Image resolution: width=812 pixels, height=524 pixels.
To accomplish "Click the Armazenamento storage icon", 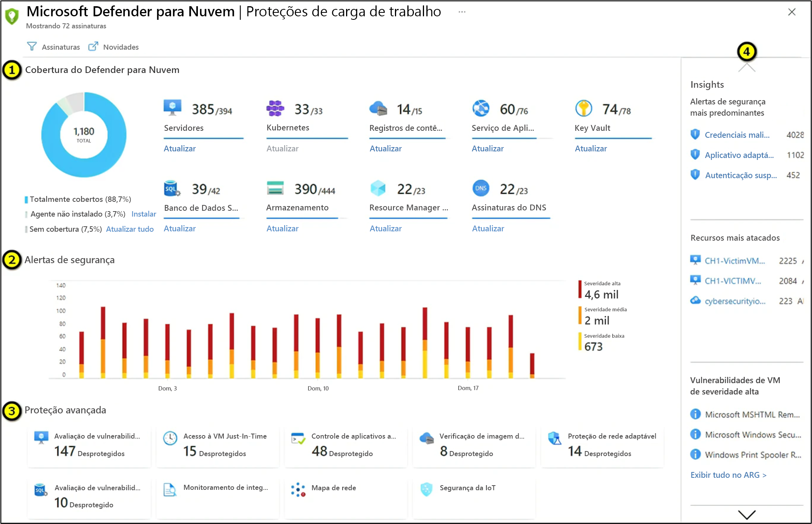I will pos(275,188).
